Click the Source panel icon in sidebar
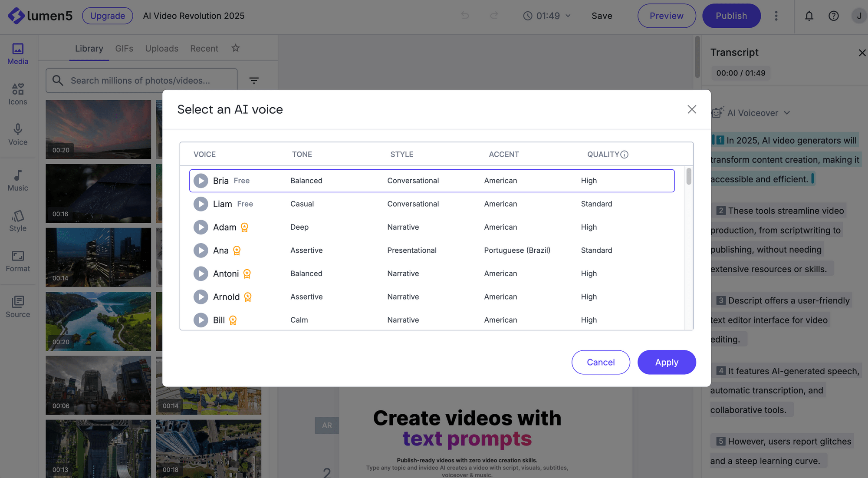The width and height of the screenshot is (868, 478). [x=17, y=307]
